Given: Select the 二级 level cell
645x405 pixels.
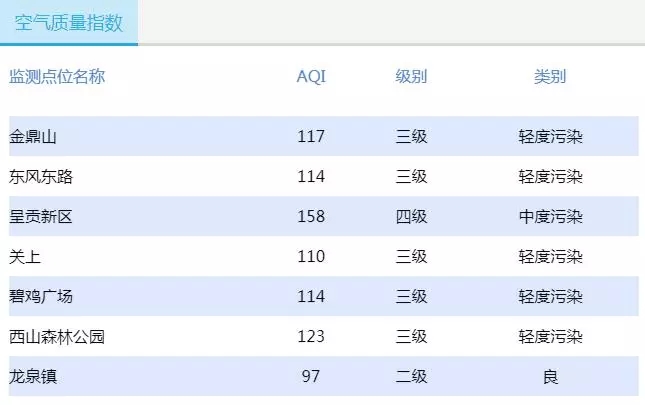Looking at the screenshot, I should tap(411, 377).
